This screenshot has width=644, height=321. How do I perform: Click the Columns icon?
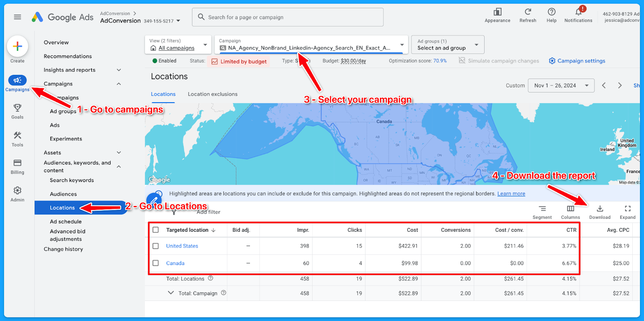(571, 208)
